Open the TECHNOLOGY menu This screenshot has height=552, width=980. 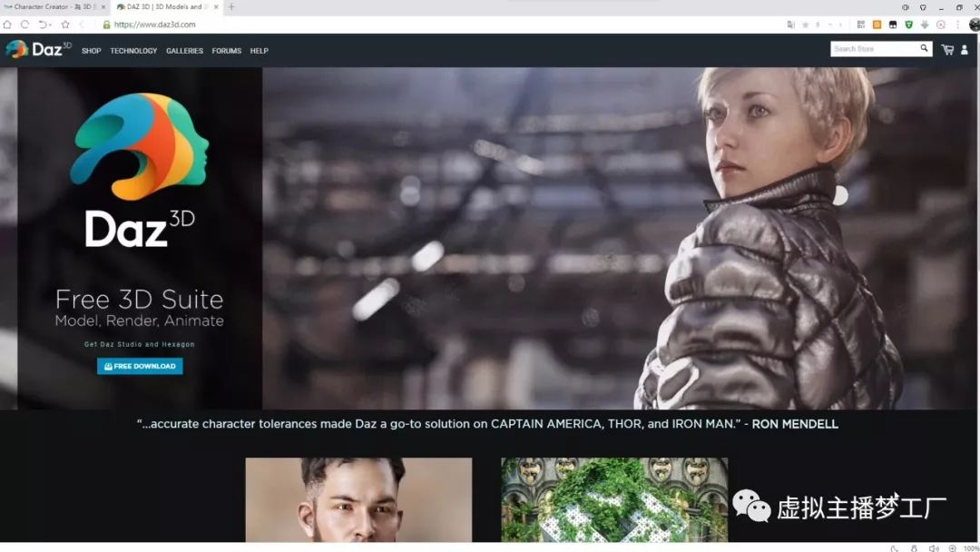133,51
